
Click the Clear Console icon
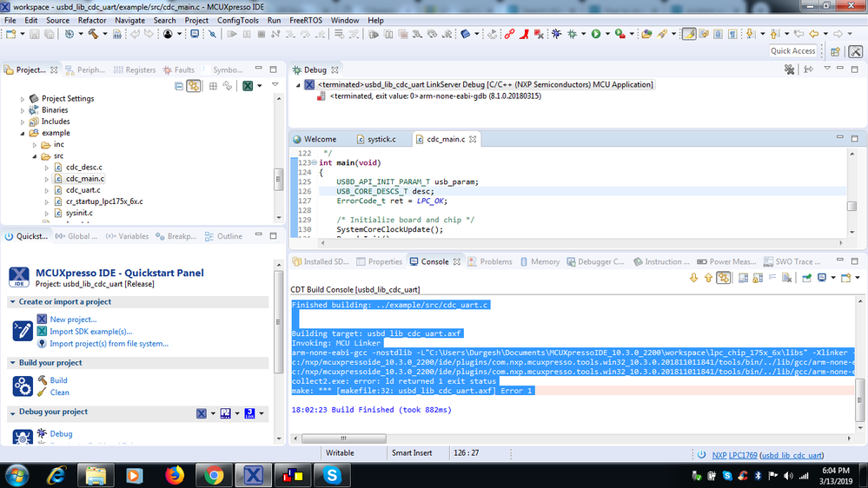[x=786, y=278]
